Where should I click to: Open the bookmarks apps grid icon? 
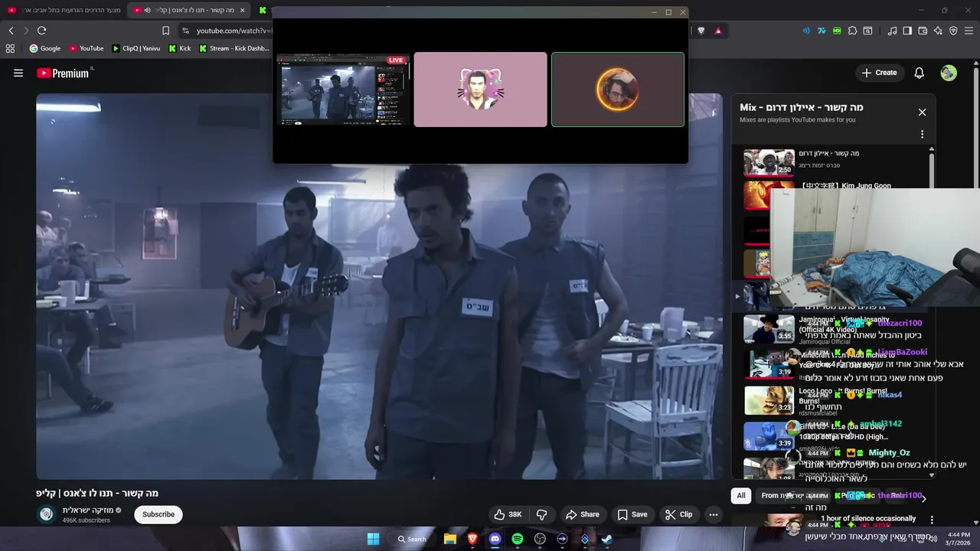[x=10, y=48]
